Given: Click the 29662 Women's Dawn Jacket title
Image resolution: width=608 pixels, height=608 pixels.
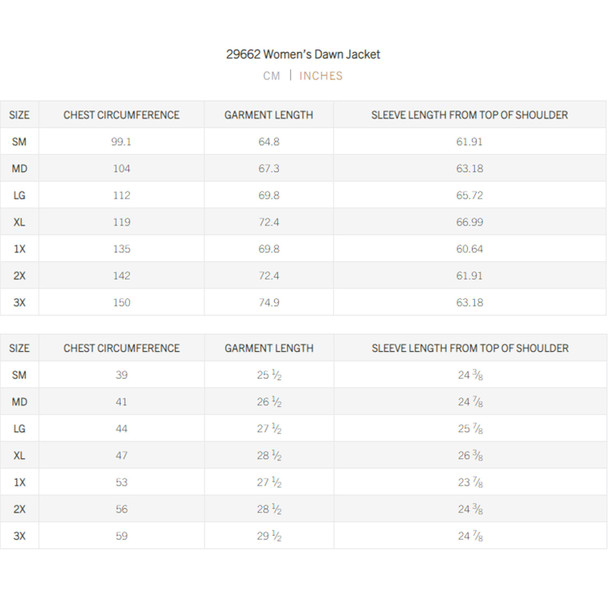Looking at the screenshot, I should pos(303,54).
